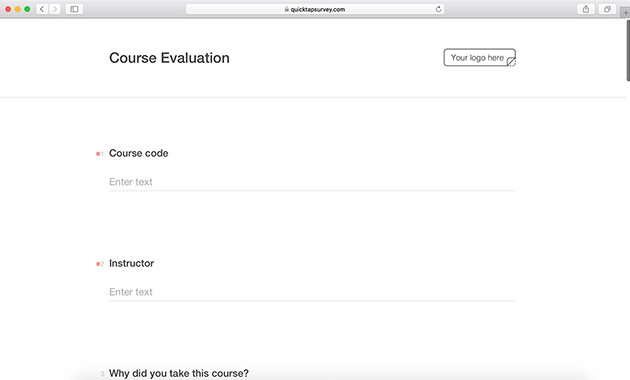Click the Course Evaluation heading
Screen dimensions: 630x380
pos(169,58)
